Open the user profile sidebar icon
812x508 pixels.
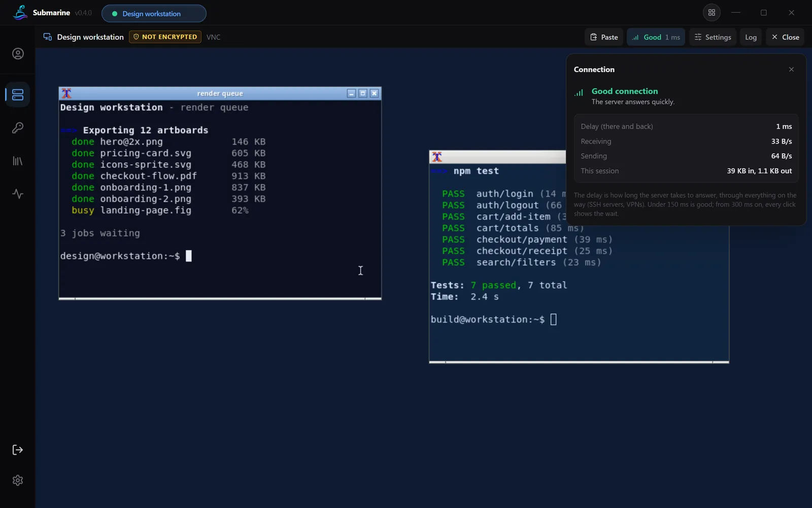pyautogui.click(x=18, y=54)
